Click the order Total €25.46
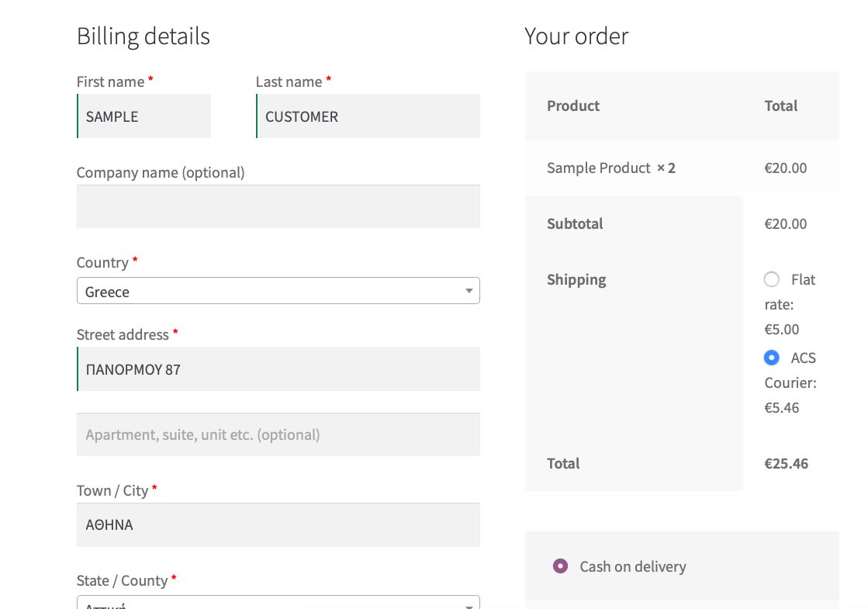 pyautogui.click(x=785, y=463)
